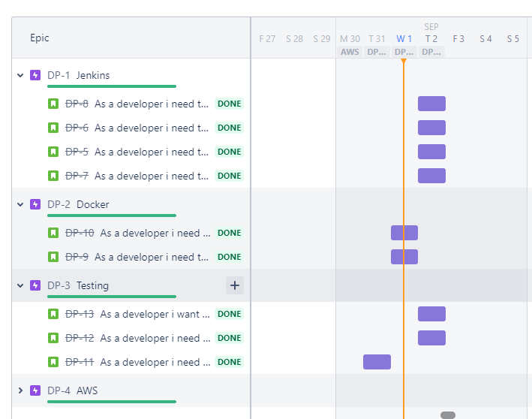Select the DP-6 roadmap bar
Screen dimensions: 532x419
pos(431,128)
